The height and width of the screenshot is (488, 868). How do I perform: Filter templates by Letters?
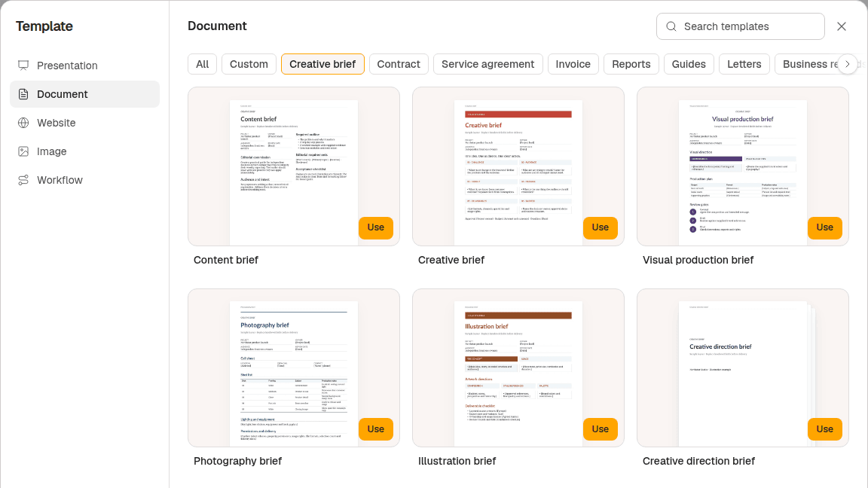coord(744,64)
